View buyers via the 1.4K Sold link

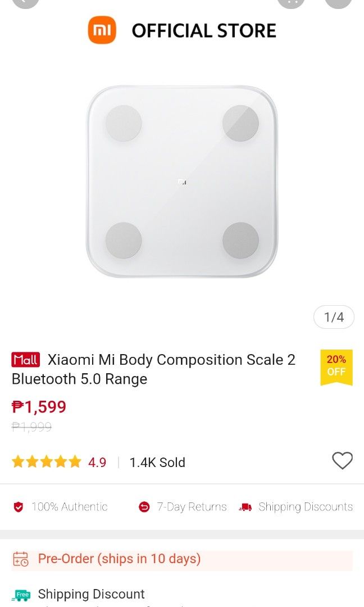click(157, 462)
